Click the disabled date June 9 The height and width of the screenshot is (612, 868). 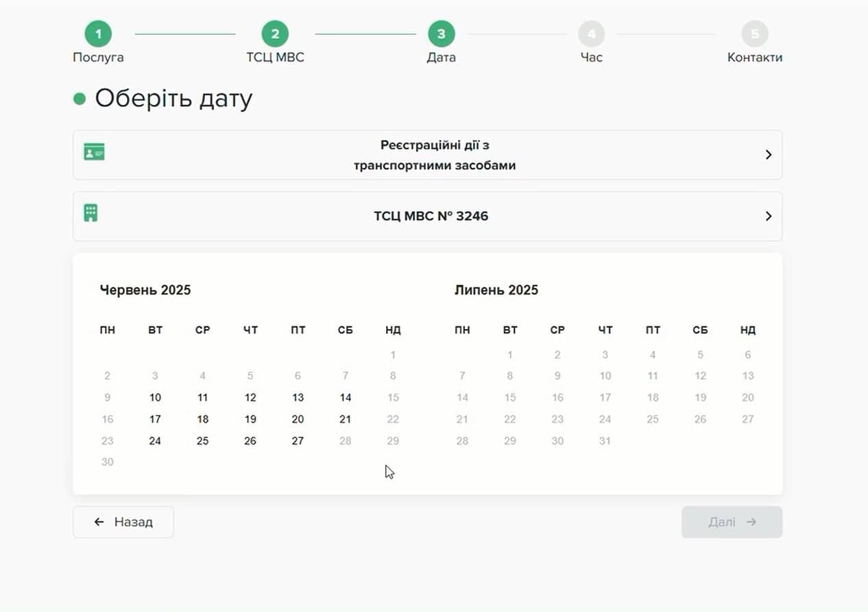point(108,397)
